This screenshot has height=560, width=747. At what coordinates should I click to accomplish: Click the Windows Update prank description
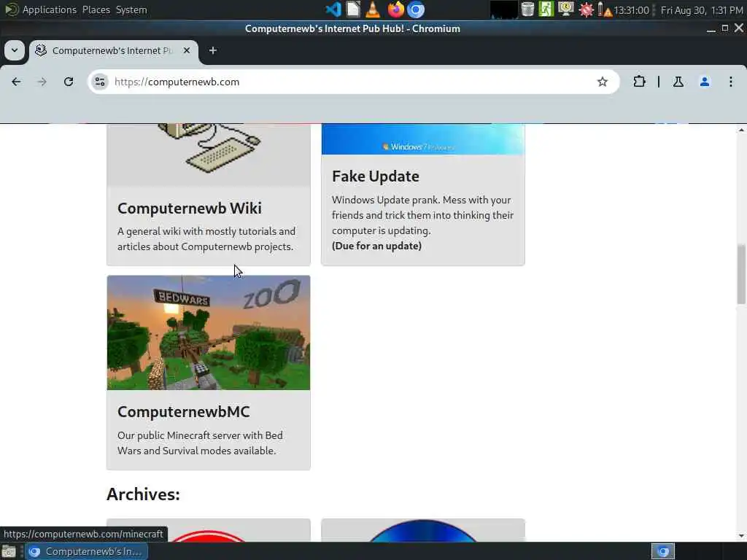coord(422,215)
